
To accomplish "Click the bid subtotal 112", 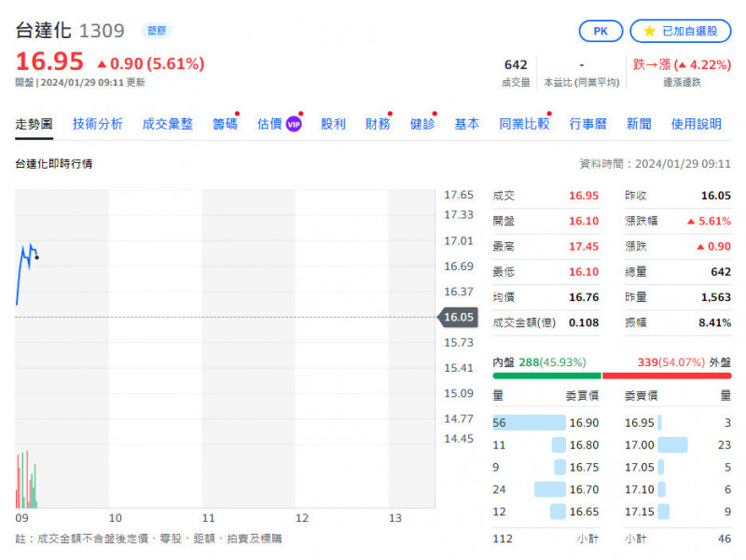I will 503,539.
